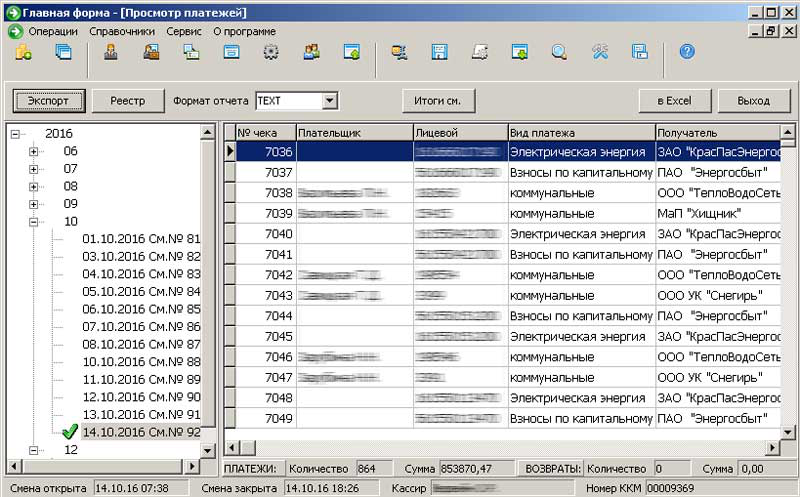Expand month 06 in the tree
This screenshot has width=800, height=497.
click(x=33, y=152)
